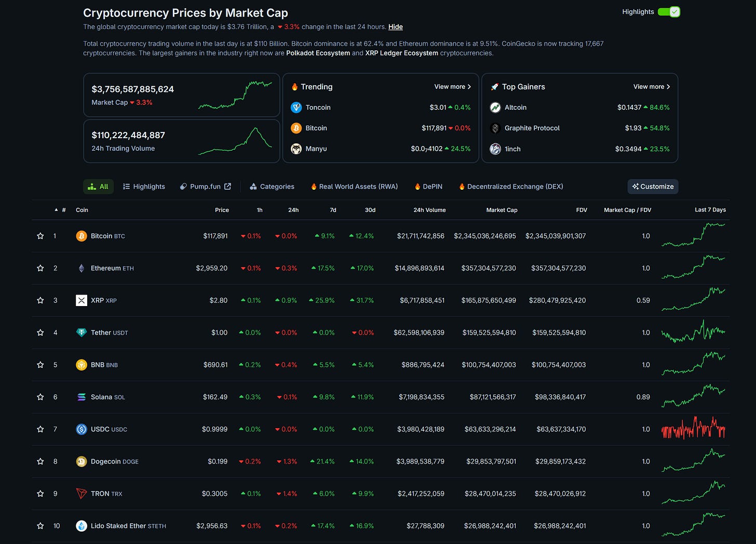Viewport: 756px width, 544px height.
Task: Click the XRP logo icon
Action: [82, 300]
